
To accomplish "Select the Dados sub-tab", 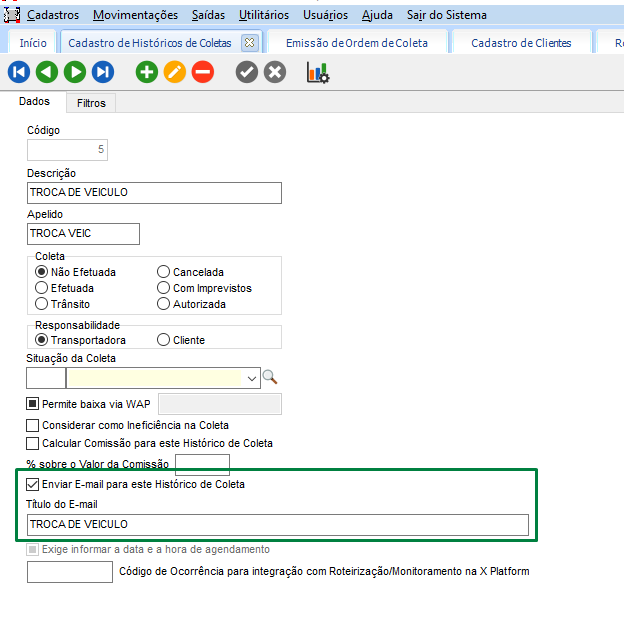I will (34, 102).
